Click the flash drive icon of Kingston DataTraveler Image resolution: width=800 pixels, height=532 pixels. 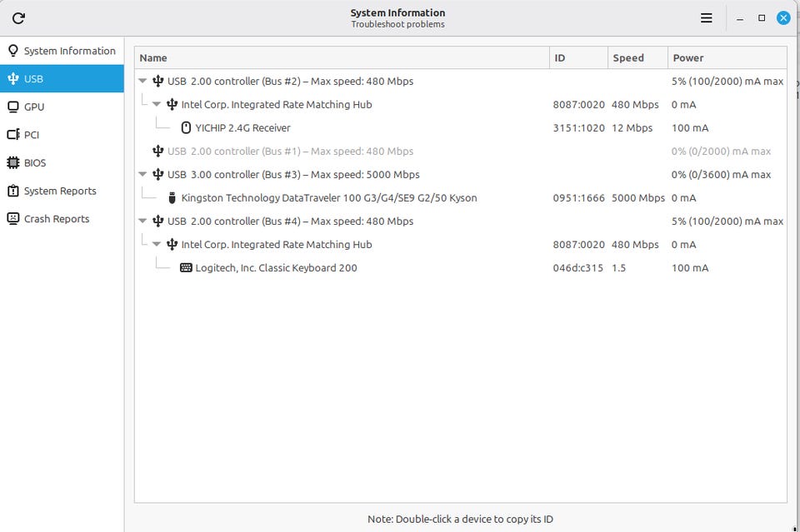pos(172,197)
